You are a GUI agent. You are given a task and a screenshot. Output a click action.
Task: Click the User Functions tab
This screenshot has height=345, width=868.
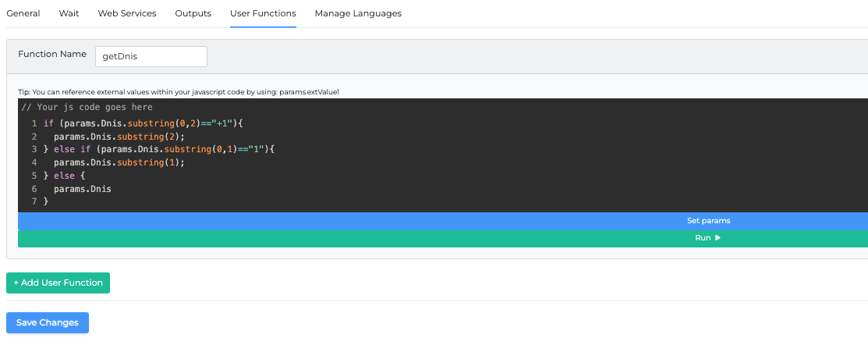click(x=263, y=13)
